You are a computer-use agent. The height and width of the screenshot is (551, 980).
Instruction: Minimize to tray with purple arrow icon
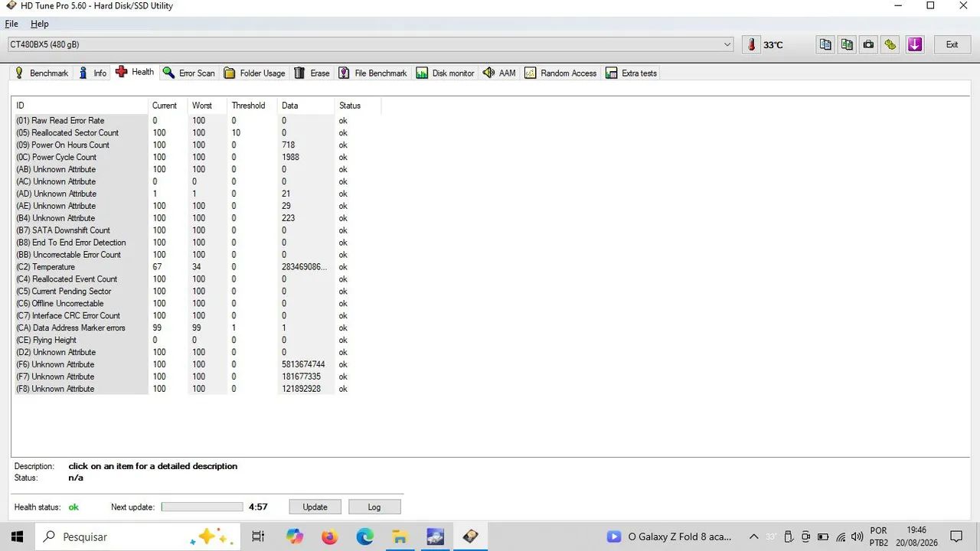point(915,44)
